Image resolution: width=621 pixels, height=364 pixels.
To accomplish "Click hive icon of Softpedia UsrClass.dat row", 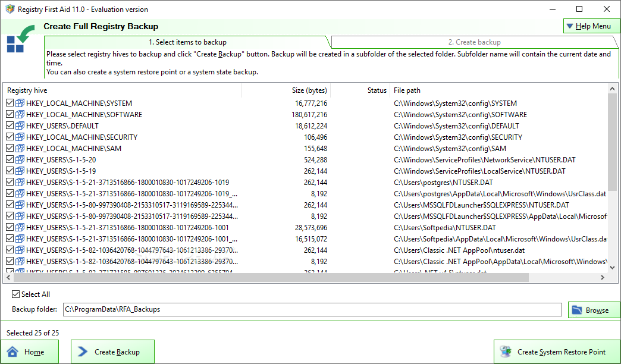I will (x=20, y=239).
